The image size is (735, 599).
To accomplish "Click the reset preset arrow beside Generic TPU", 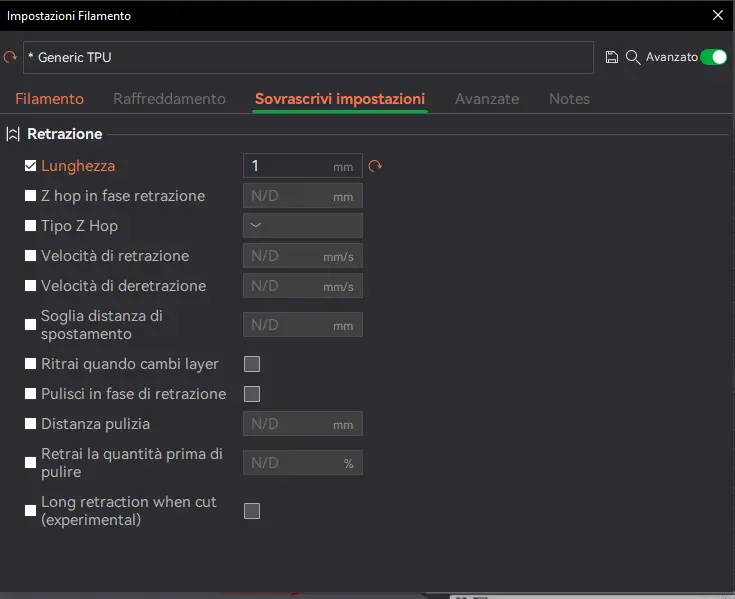I will pyautogui.click(x=10, y=57).
